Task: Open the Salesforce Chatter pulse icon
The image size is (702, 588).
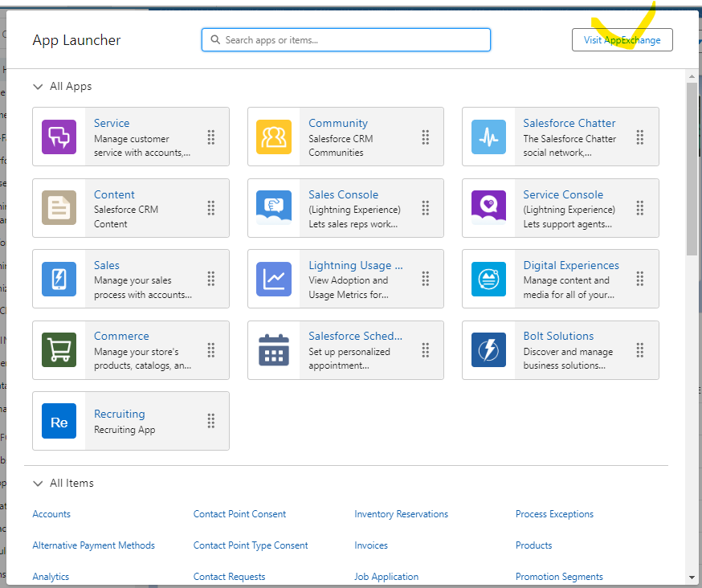Action: pyautogui.click(x=488, y=137)
